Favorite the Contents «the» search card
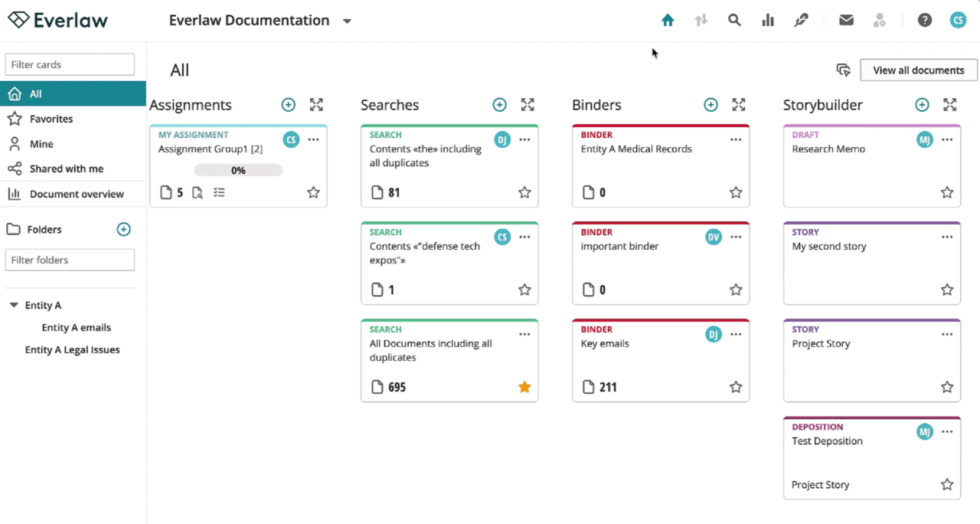This screenshot has height=524, width=980. 524,193
